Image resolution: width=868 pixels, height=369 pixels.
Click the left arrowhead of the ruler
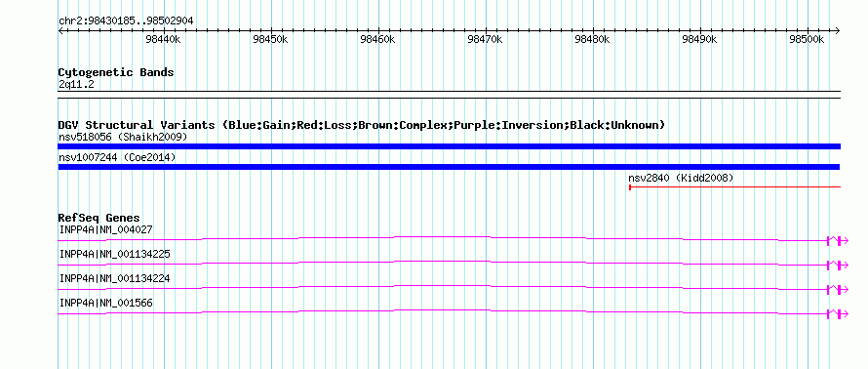(60, 30)
